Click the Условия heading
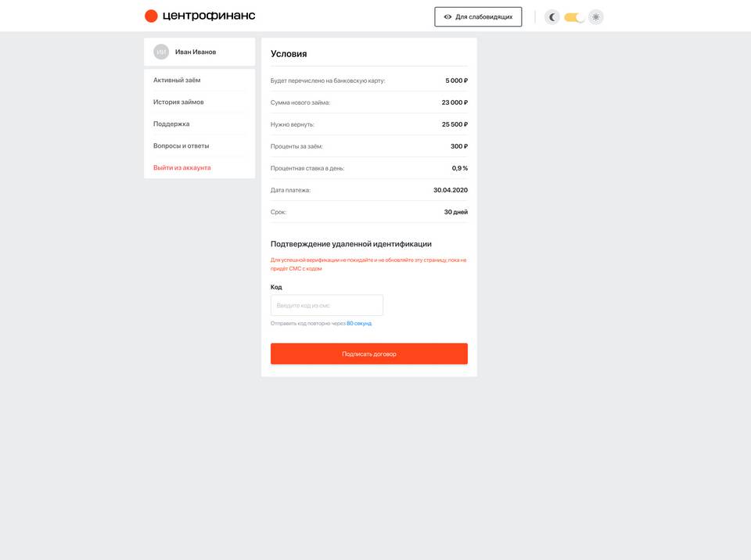This screenshot has width=751, height=560. coord(289,54)
